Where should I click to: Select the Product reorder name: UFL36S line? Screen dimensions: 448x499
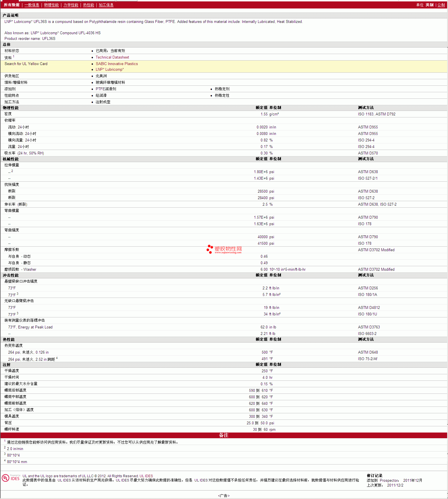click(x=30, y=39)
